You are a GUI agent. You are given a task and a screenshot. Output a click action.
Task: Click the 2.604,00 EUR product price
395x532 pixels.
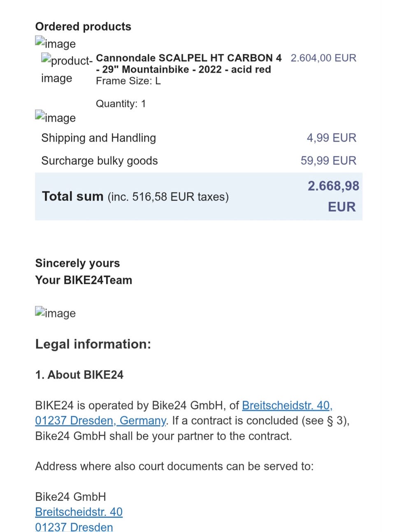[x=323, y=58]
